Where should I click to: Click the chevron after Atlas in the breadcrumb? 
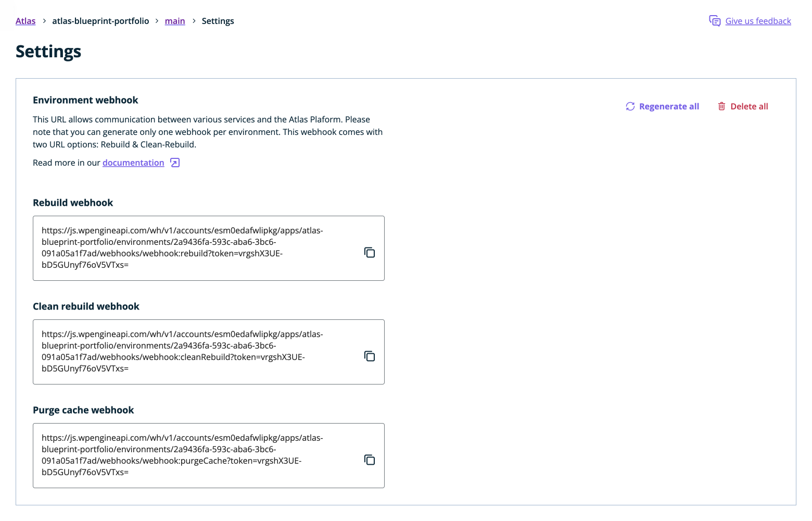tap(44, 21)
